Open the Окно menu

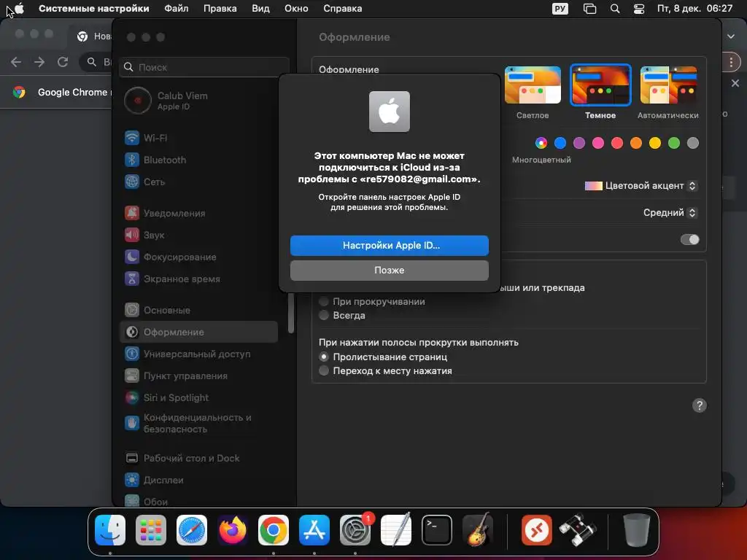[296, 9]
